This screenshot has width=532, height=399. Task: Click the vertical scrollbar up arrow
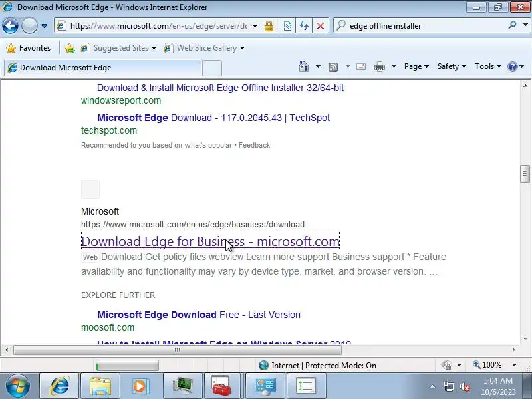[x=525, y=86]
